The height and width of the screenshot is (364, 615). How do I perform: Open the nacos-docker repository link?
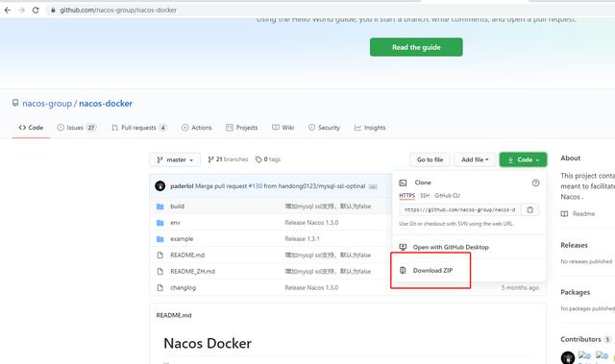[x=106, y=104]
